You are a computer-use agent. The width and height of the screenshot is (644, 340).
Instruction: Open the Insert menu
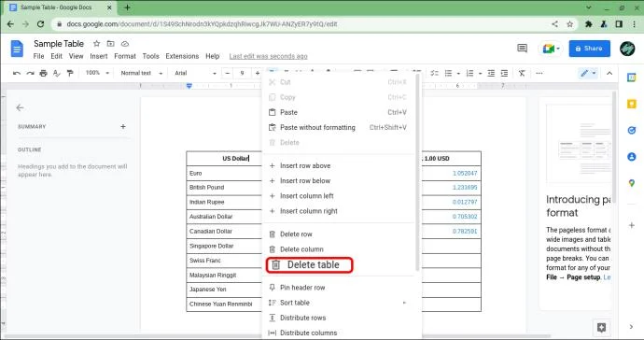pyautogui.click(x=99, y=56)
